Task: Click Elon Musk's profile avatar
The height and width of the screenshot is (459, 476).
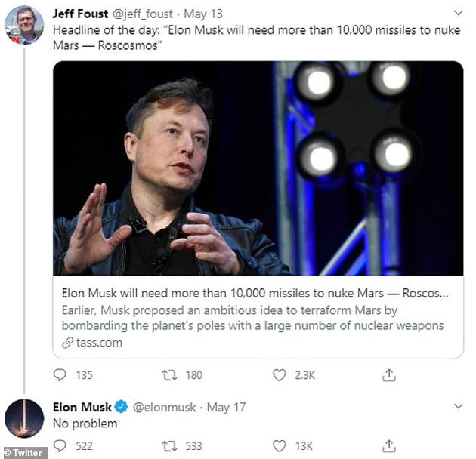Action: (24, 417)
